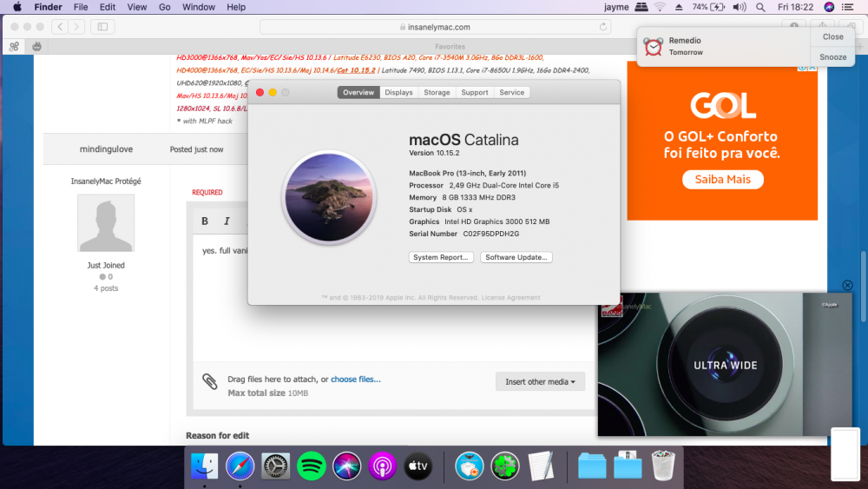The width and height of the screenshot is (868, 489).
Task: Click the choose files link
Action: (x=355, y=380)
